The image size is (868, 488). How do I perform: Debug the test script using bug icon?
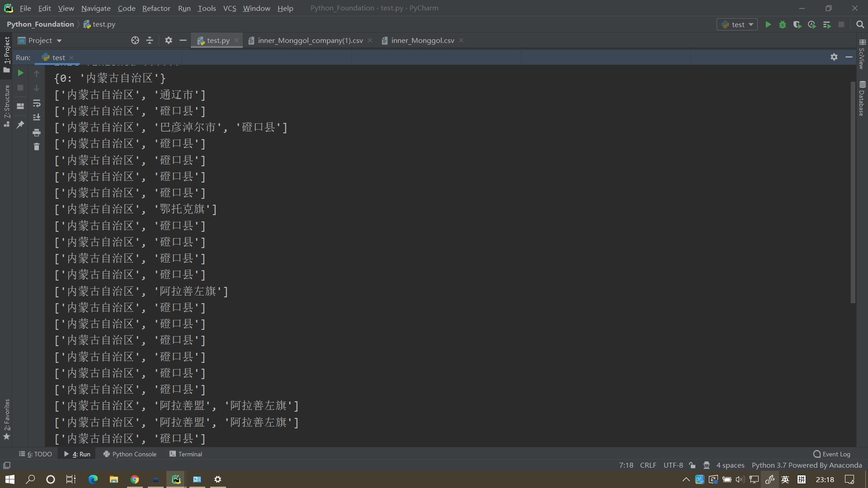(783, 24)
